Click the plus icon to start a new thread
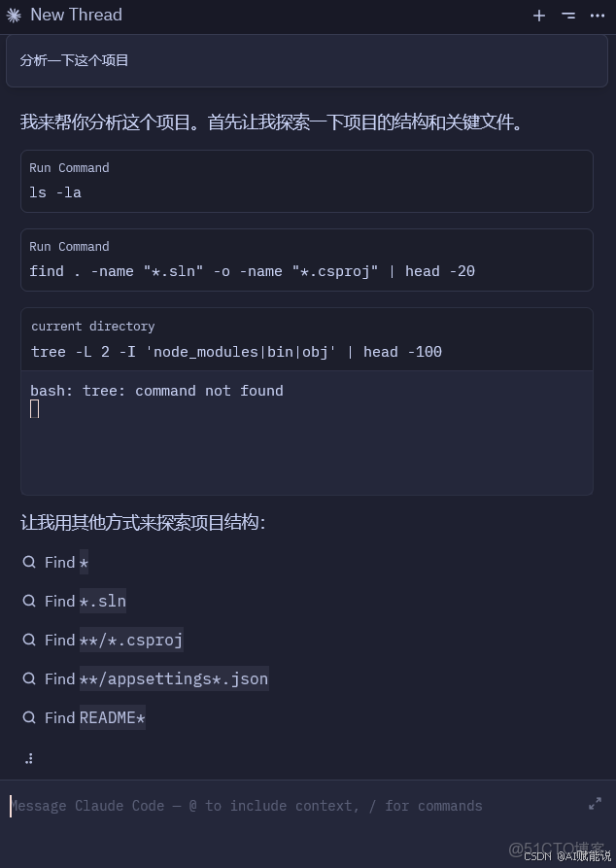Screen dimensions: 616x868 539,16
